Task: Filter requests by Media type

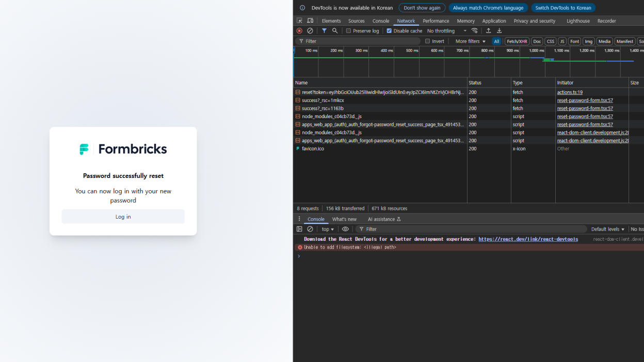Action: pos(605,41)
